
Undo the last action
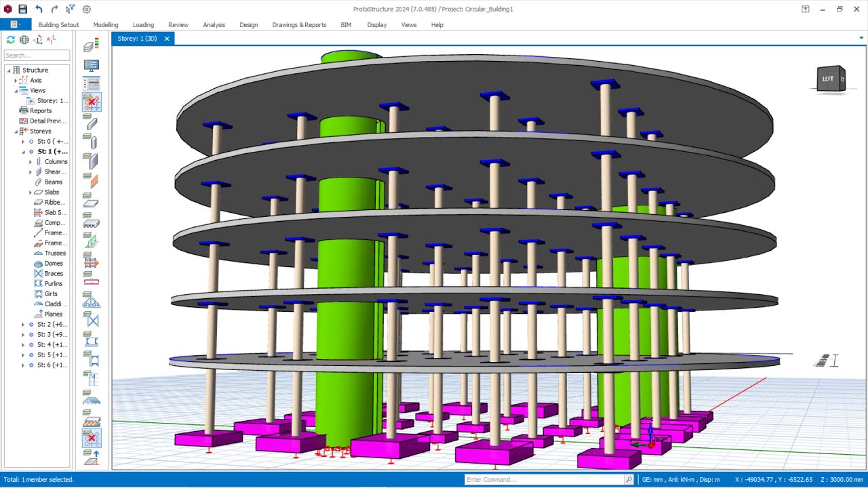click(39, 9)
